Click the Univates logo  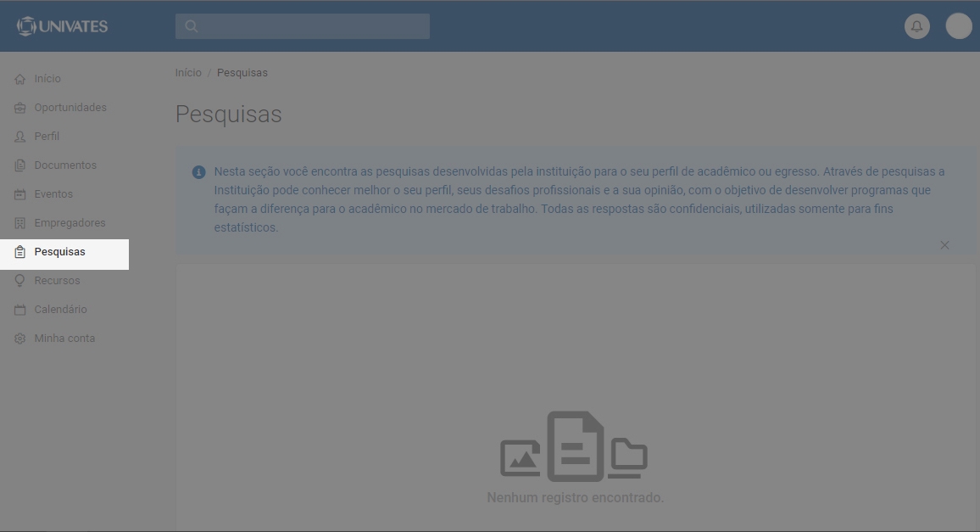click(x=62, y=26)
